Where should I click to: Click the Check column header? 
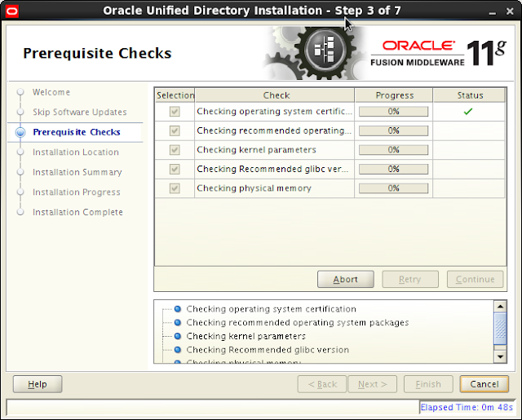275,95
